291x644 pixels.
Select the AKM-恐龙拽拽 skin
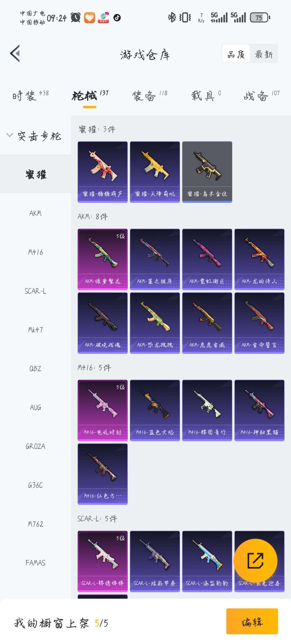155,323
